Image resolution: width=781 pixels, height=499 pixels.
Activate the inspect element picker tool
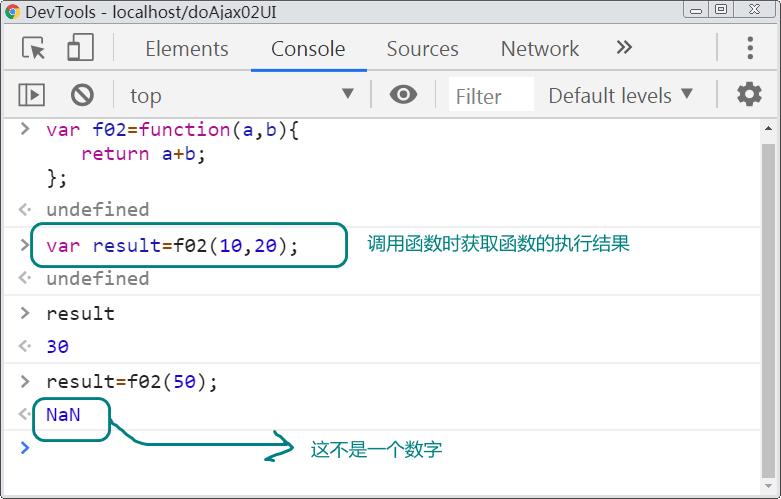pos(34,48)
